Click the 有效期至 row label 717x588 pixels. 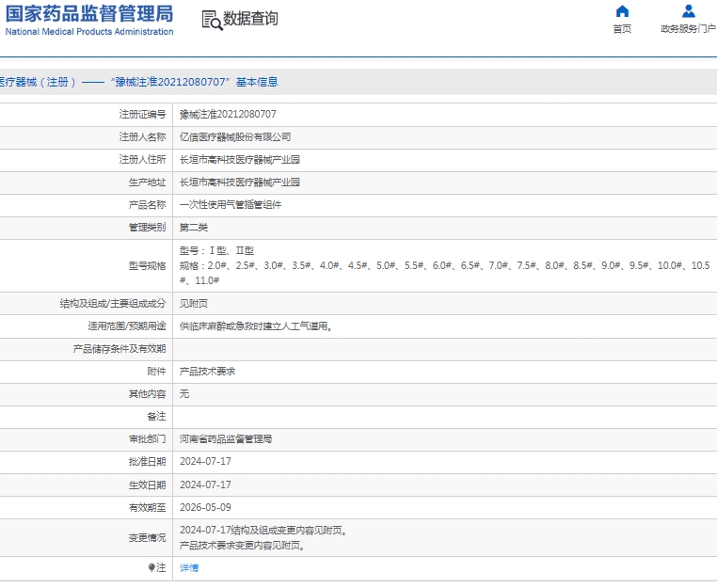147,507
